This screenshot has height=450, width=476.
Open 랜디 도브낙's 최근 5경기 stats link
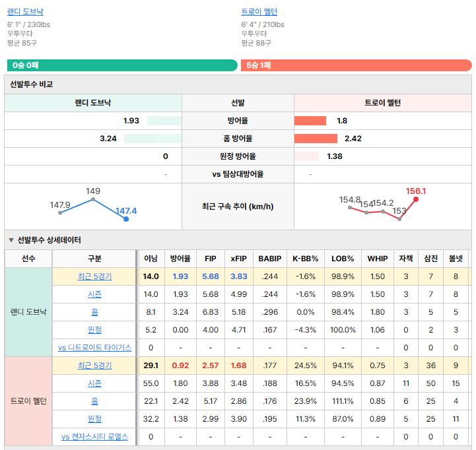tap(94, 276)
